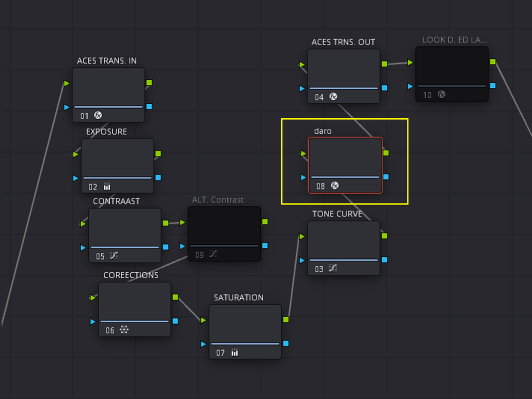532x399 pixels.
Task: Select the ACES TRNS. OUT node 04
Action: [x=344, y=76]
